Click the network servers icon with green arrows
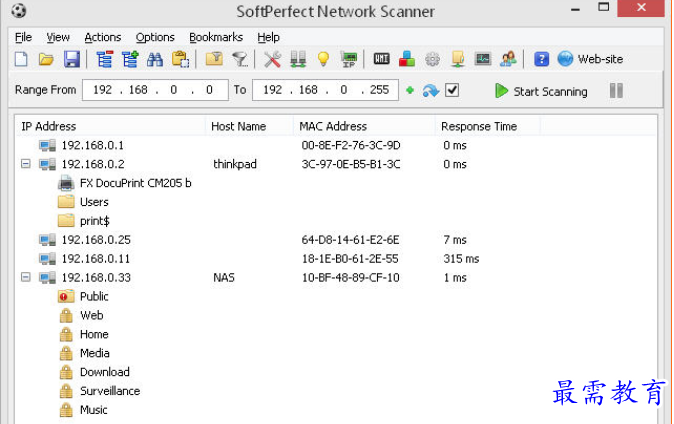The width and height of the screenshot is (674, 424). tap(298, 59)
